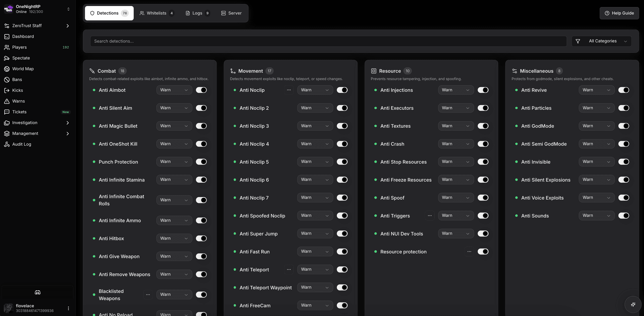Expand the Investigation submenu

[x=37, y=123]
